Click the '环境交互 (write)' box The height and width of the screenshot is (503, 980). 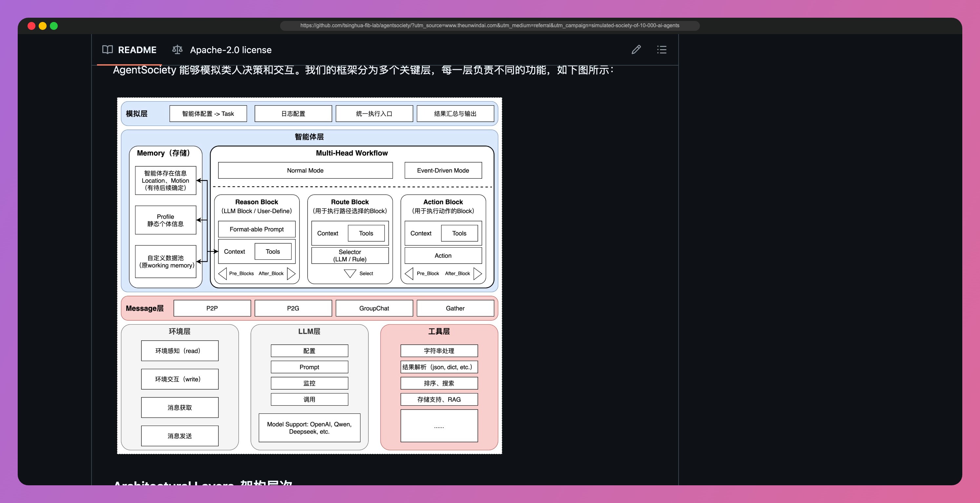[x=179, y=379]
